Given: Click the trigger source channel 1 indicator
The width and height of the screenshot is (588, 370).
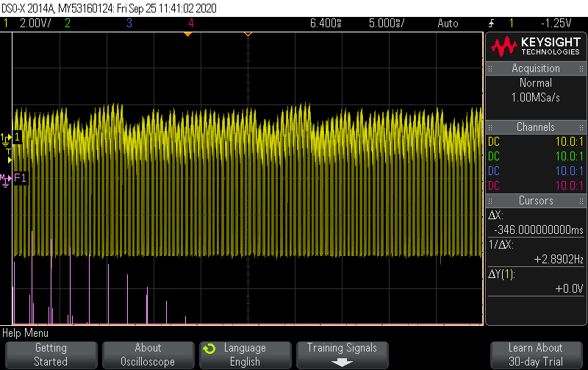Looking at the screenshot, I should click(511, 24).
